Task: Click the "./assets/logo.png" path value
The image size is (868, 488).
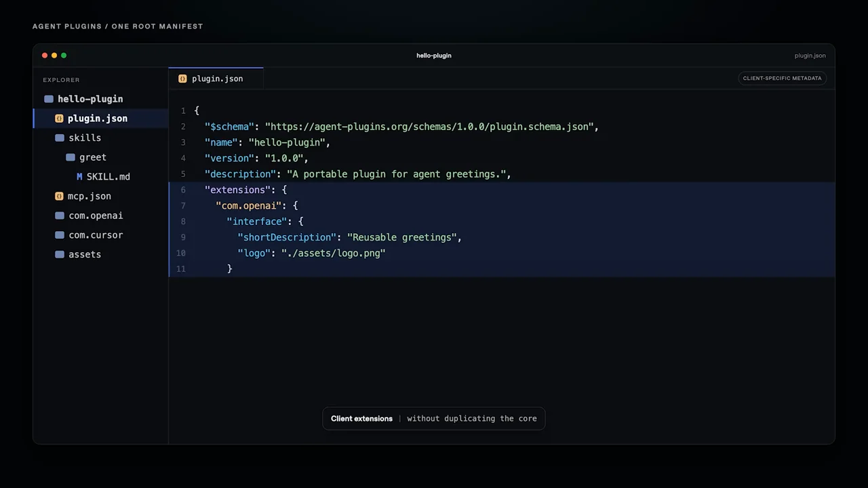Action: pos(333,253)
